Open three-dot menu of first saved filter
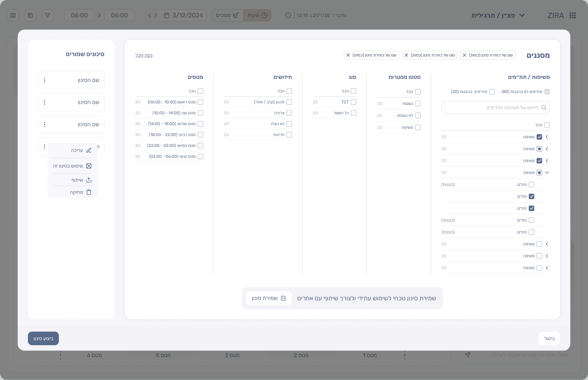588x380 pixels. pyautogui.click(x=44, y=80)
